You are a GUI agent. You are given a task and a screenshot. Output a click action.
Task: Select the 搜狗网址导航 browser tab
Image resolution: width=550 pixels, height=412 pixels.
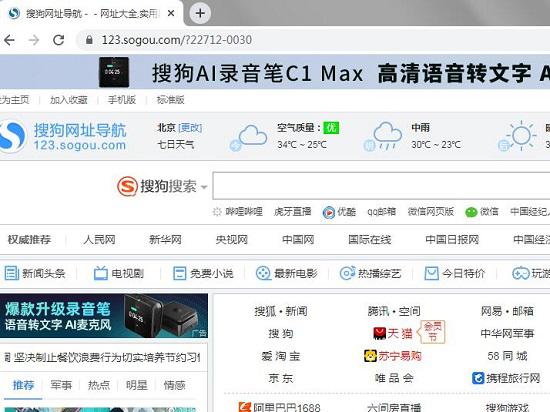coord(92,13)
